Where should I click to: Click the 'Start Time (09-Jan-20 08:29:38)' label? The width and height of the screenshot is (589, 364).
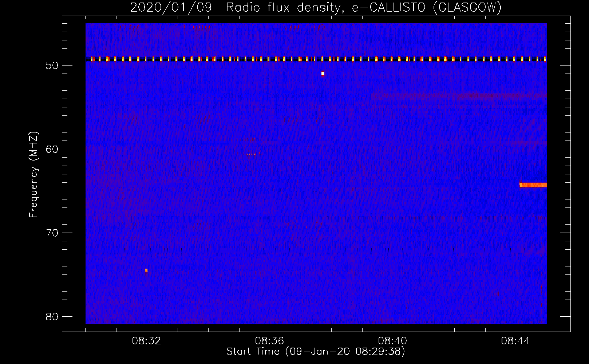coord(316,352)
